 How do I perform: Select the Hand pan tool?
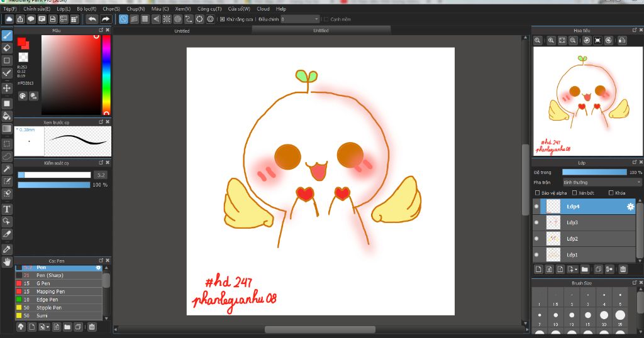click(6, 261)
